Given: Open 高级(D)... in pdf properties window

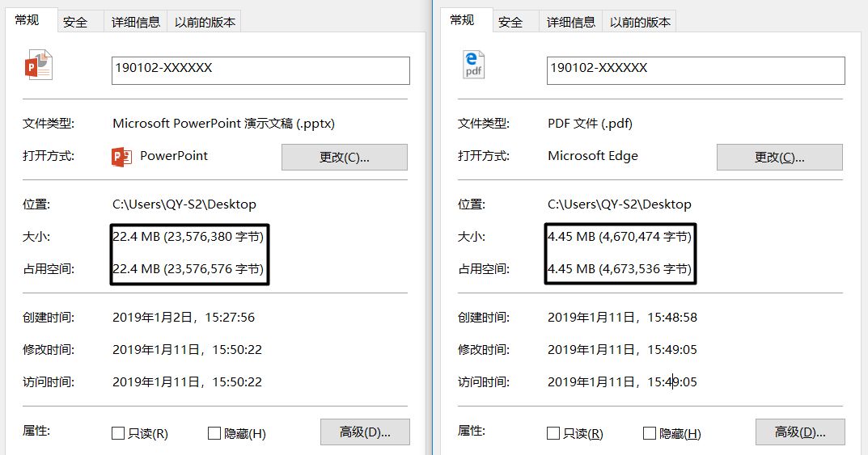Looking at the screenshot, I should 800,432.
